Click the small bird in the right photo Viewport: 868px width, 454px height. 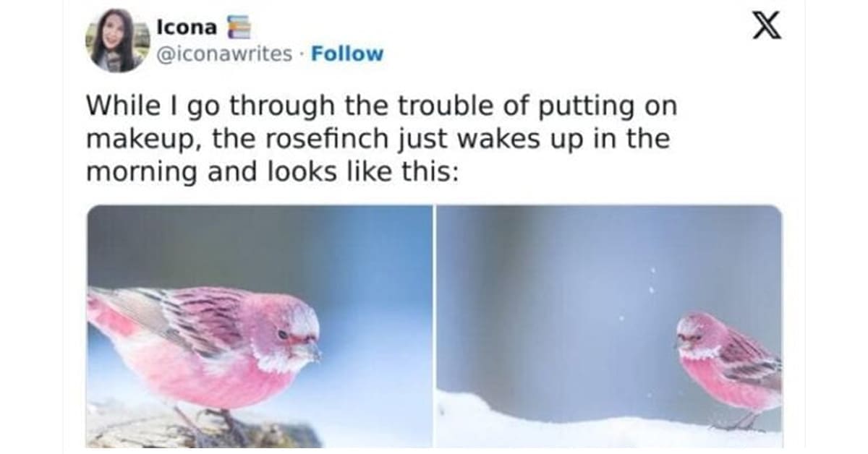[x=728, y=369]
